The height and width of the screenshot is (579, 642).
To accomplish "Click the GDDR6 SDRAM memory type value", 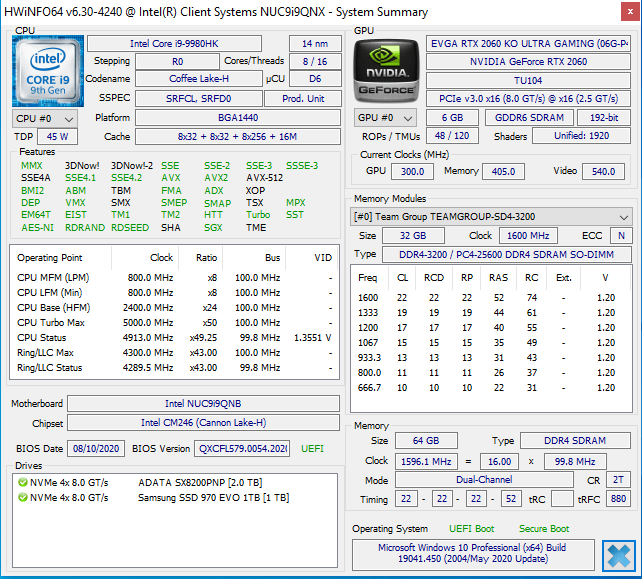I will click(x=529, y=118).
